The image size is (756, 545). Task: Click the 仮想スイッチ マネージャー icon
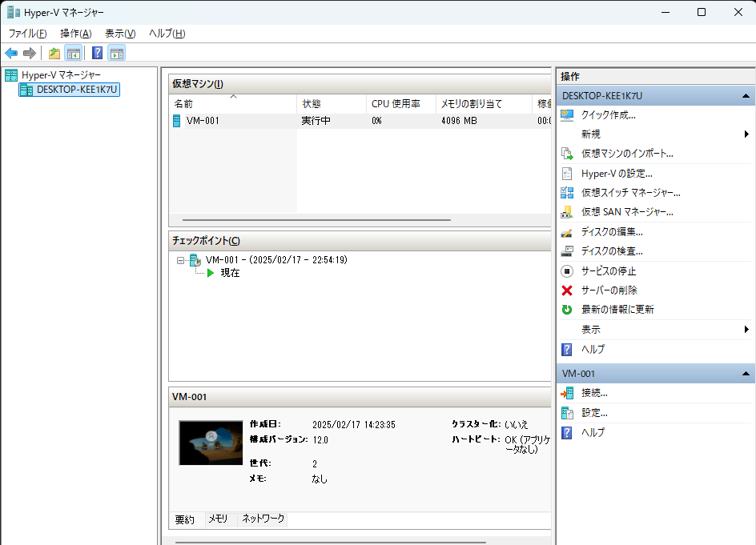567,193
